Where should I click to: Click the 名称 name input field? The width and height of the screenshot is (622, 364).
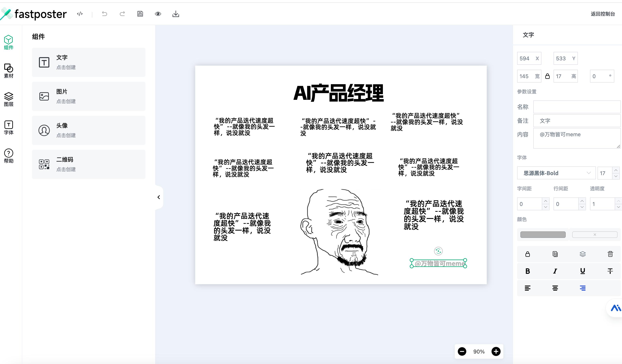[577, 107]
